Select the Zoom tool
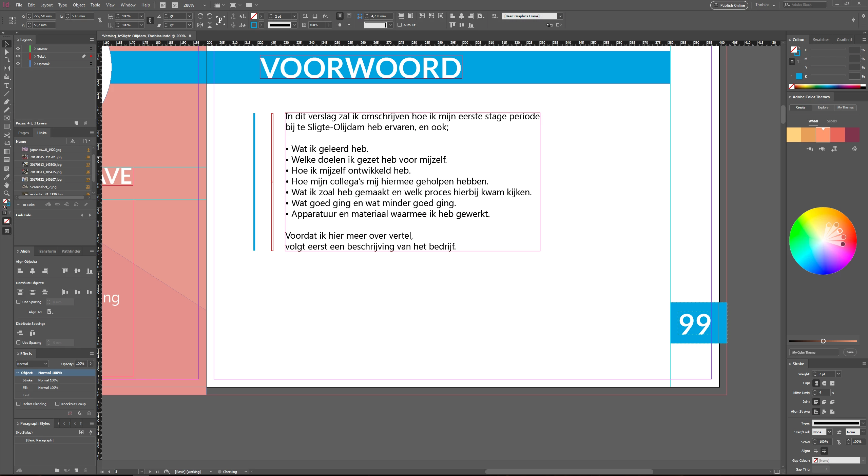Screen dimensions: 868x476 6,193
